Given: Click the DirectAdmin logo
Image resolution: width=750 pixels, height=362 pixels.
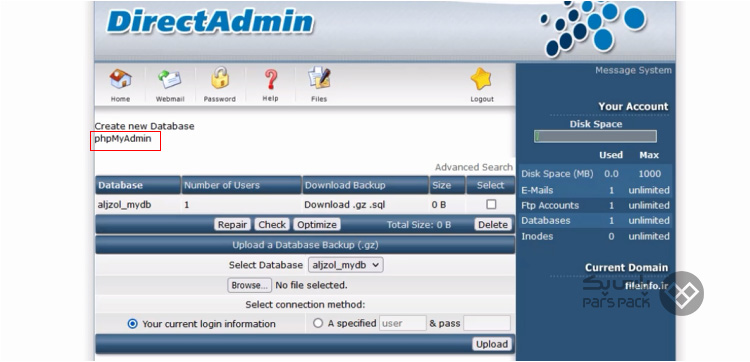Looking at the screenshot, I should pos(210,22).
